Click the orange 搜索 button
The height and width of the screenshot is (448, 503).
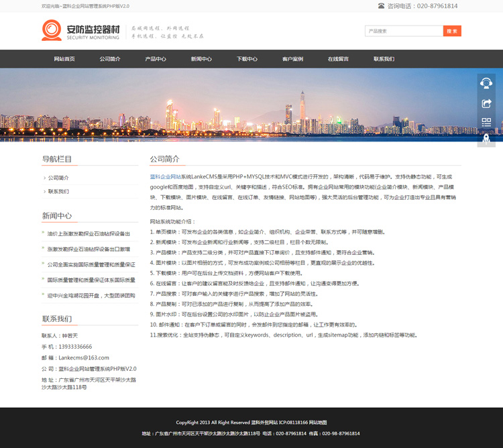[x=452, y=31]
